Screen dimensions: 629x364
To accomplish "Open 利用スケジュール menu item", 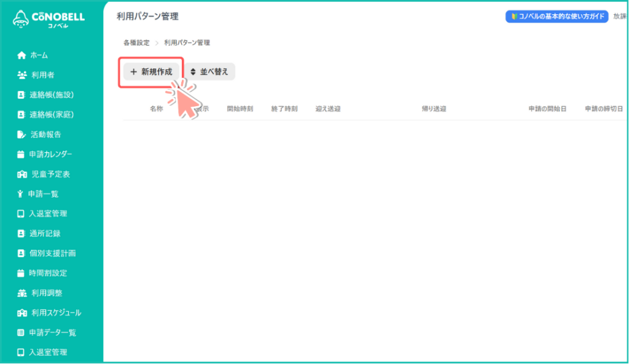I will pyautogui.click(x=56, y=312).
